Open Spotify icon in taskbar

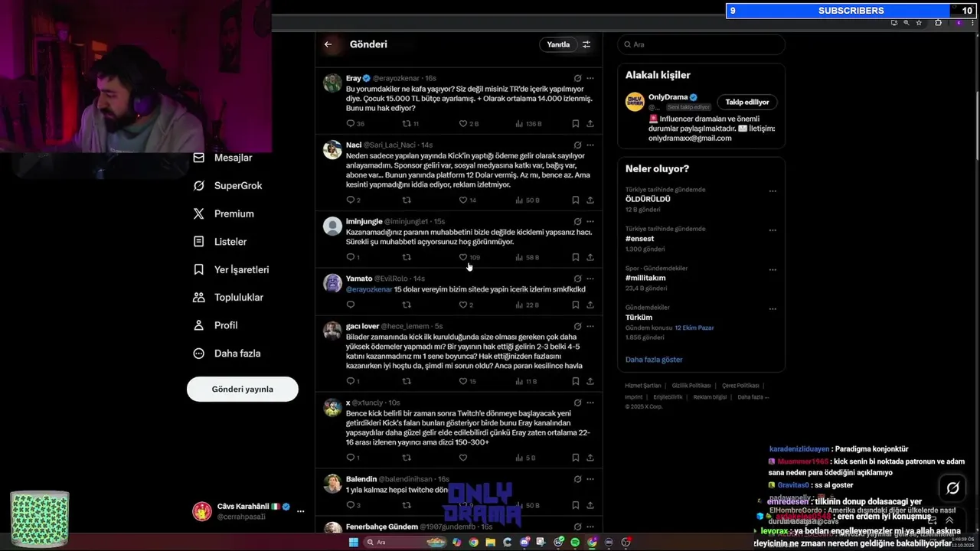[x=575, y=542]
